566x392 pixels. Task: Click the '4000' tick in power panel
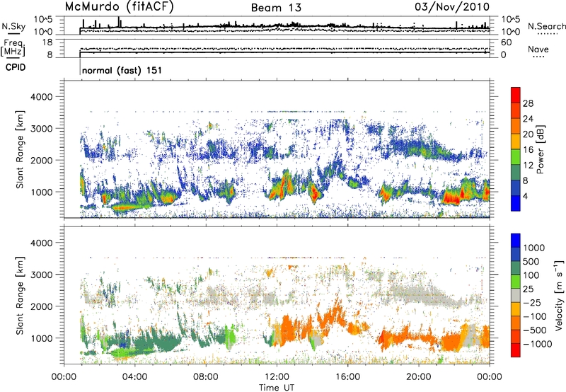click(x=41, y=97)
